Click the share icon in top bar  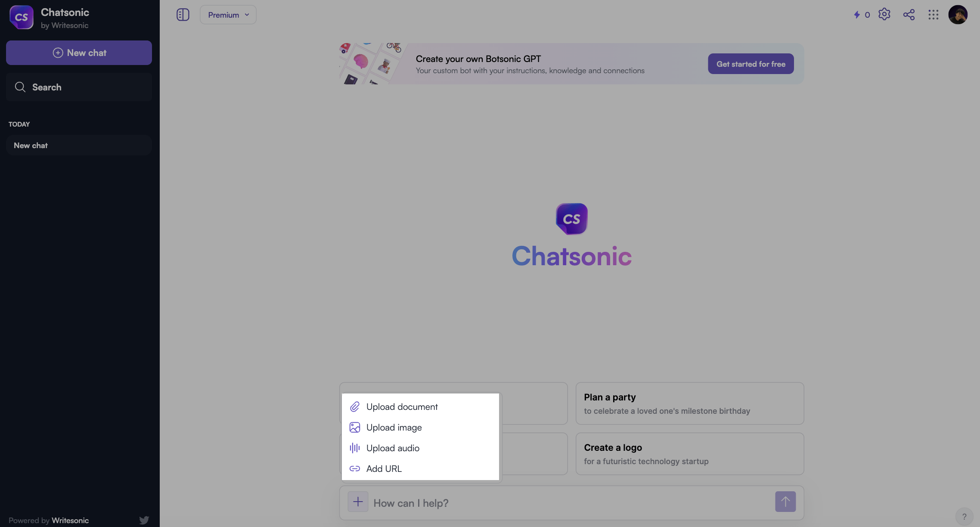tap(909, 14)
